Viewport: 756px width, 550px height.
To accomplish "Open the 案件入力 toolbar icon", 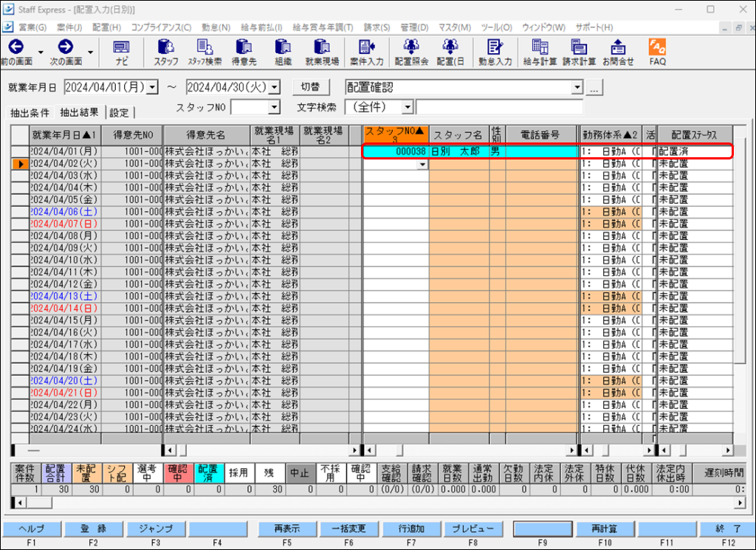I will point(366,52).
